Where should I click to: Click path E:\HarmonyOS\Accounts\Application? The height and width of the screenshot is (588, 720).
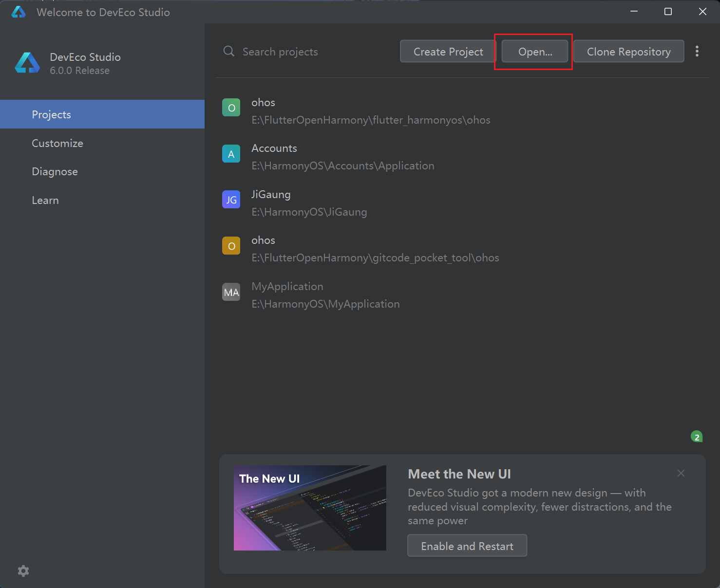click(343, 166)
